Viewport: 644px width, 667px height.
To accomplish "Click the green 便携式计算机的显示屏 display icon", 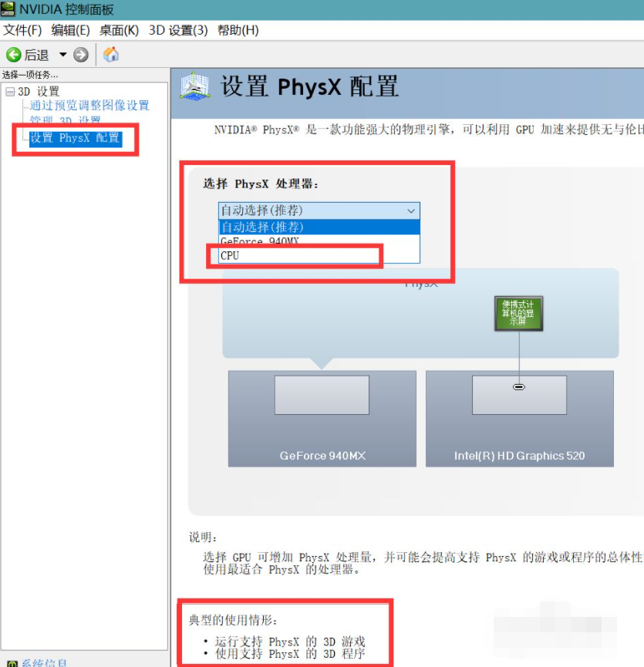I will 518,314.
